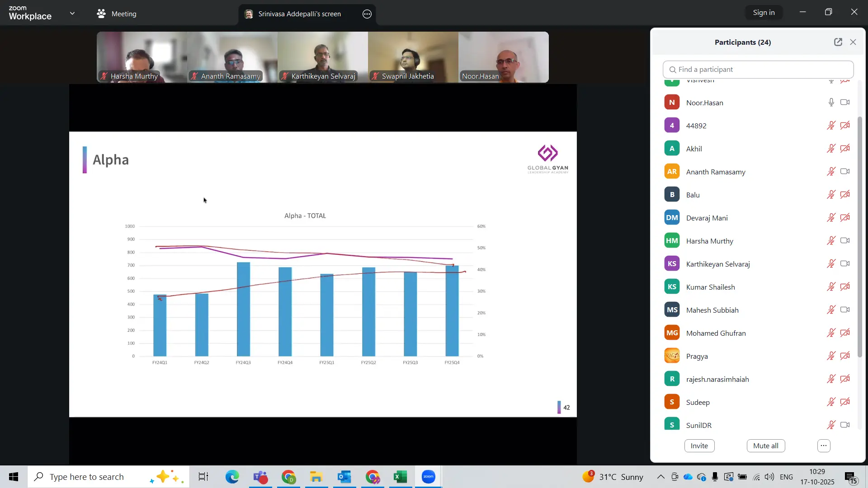This screenshot has height=488, width=868.
Task: Switch to the Meeting tab
Action: 117,14
